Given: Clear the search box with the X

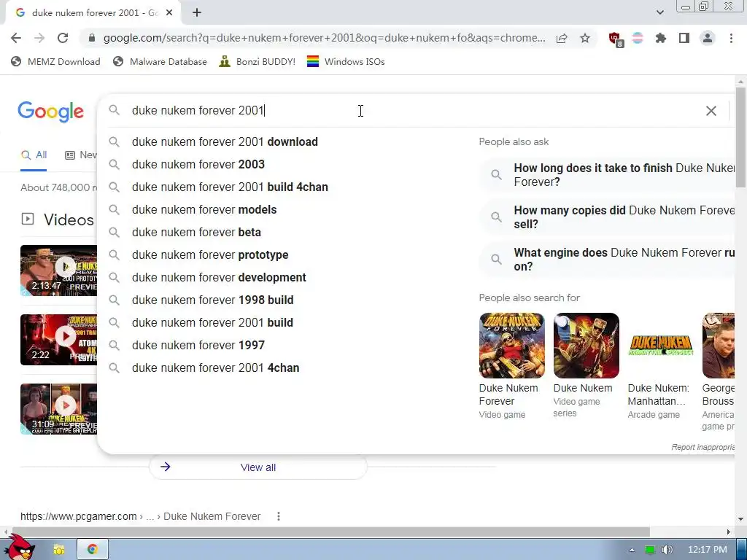Looking at the screenshot, I should (711, 111).
